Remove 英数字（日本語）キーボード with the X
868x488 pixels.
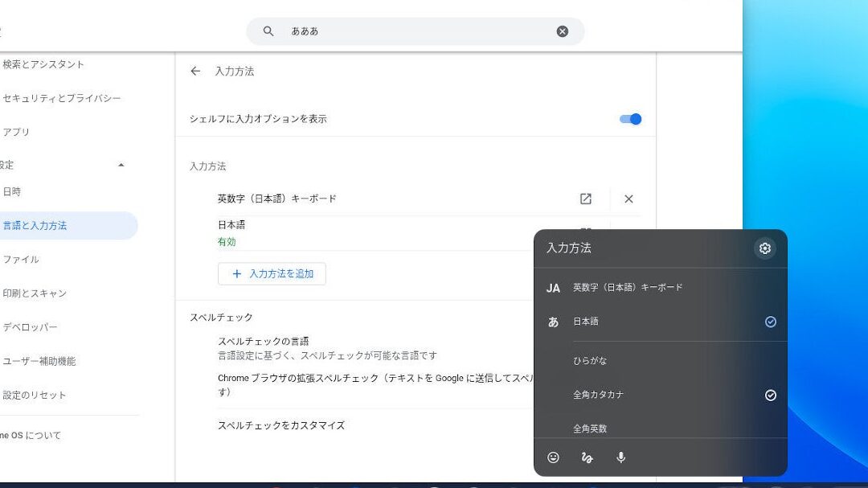[x=628, y=199]
